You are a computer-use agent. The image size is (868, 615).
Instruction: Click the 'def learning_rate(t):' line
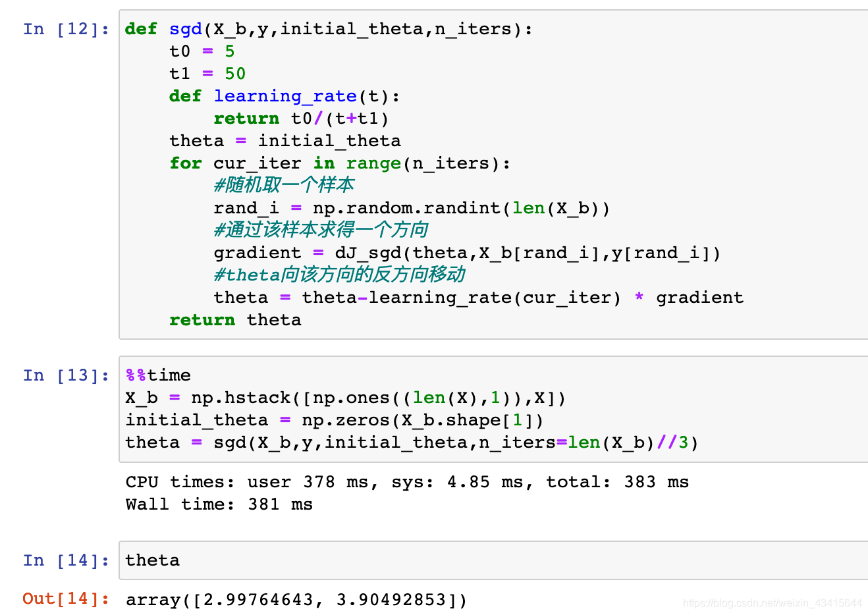pos(285,96)
